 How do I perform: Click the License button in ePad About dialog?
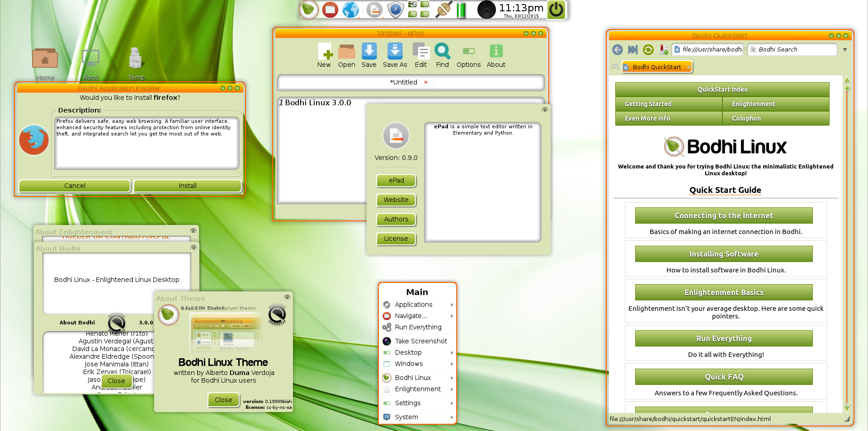(x=396, y=239)
